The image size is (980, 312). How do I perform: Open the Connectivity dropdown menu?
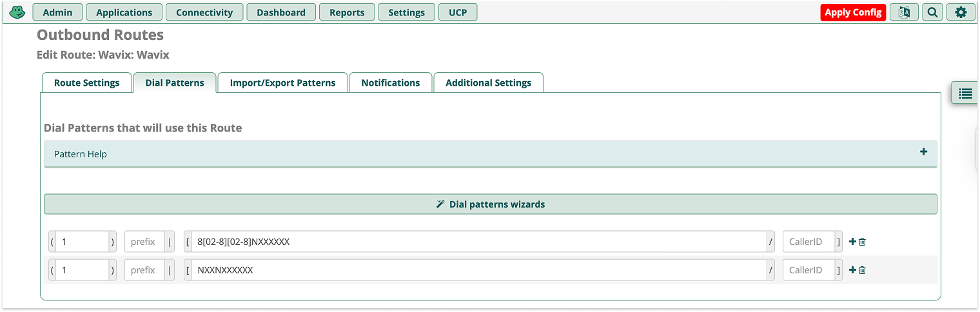pyautogui.click(x=204, y=12)
